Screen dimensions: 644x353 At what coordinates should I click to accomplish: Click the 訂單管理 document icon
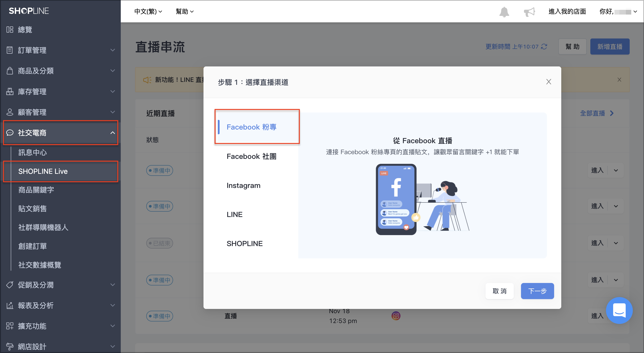tap(10, 50)
